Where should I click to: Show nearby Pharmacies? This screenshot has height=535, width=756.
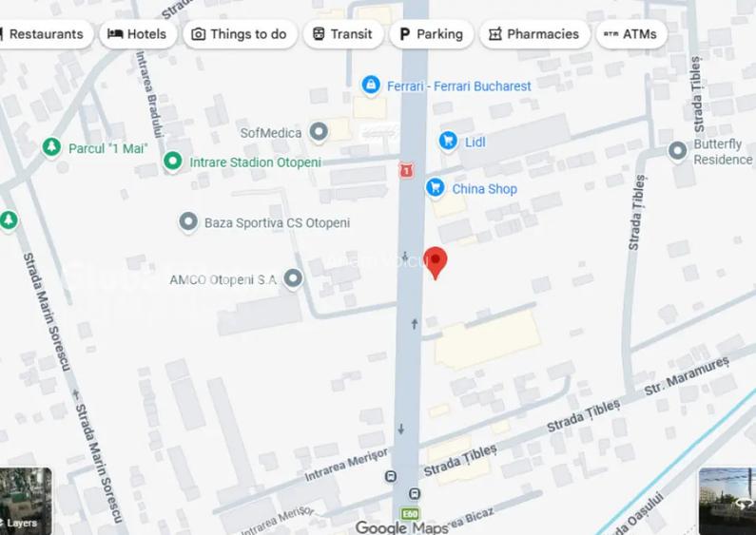pyautogui.click(x=534, y=34)
